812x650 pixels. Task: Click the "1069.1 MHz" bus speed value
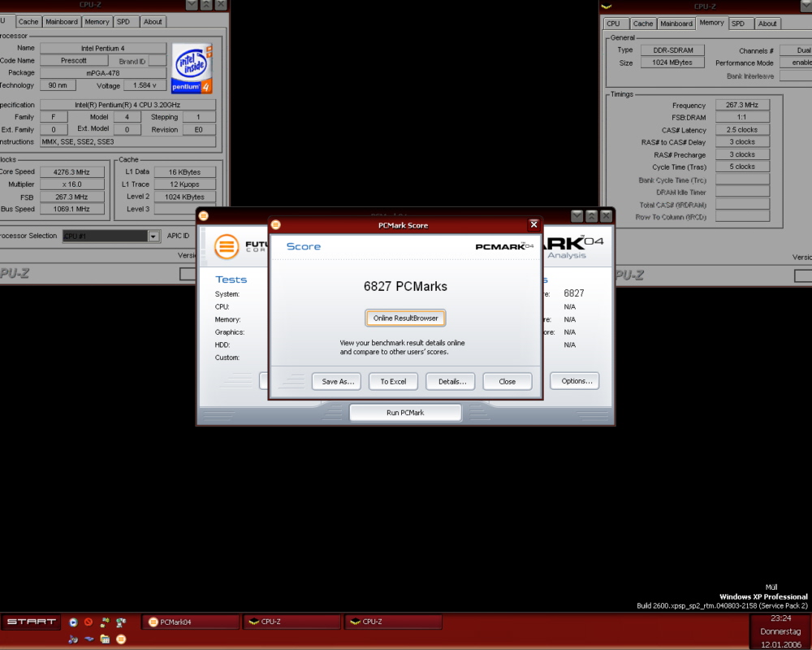(71, 210)
